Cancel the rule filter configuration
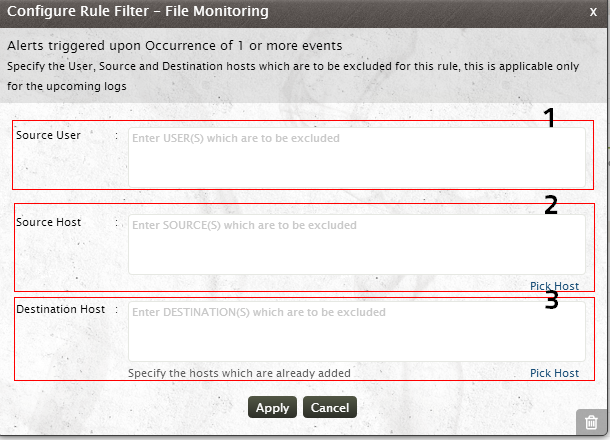The image size is (610, 440). click(x=330, y=408)
